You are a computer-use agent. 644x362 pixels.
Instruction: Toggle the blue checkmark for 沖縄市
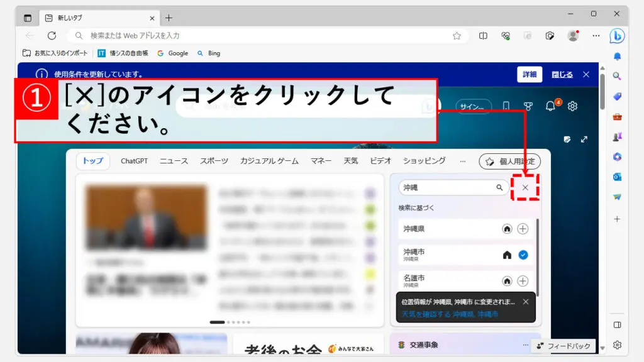523,255
